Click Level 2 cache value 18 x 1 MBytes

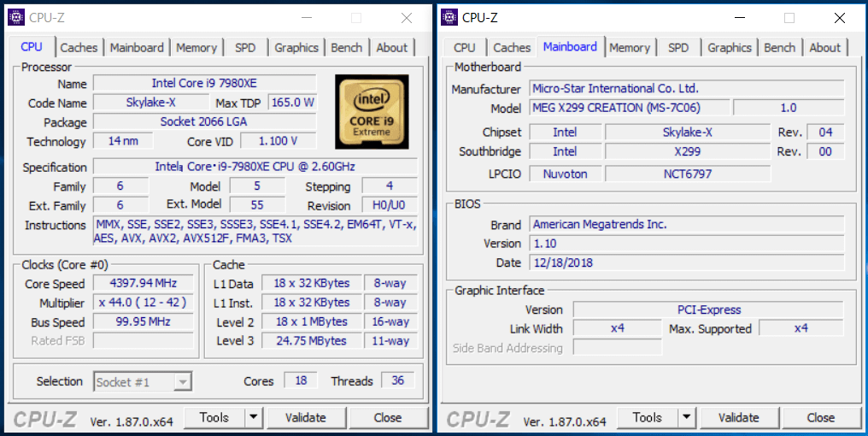pyautogui.click(x=312, y=321)
